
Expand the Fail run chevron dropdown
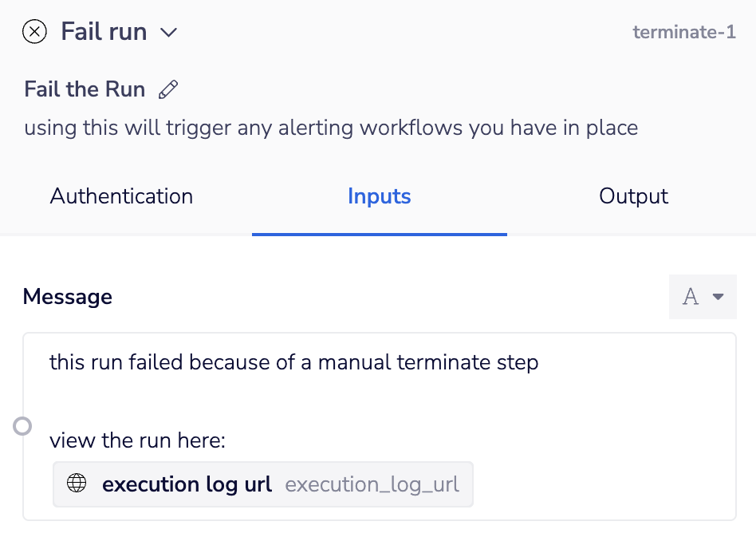(x=168, y=33)
